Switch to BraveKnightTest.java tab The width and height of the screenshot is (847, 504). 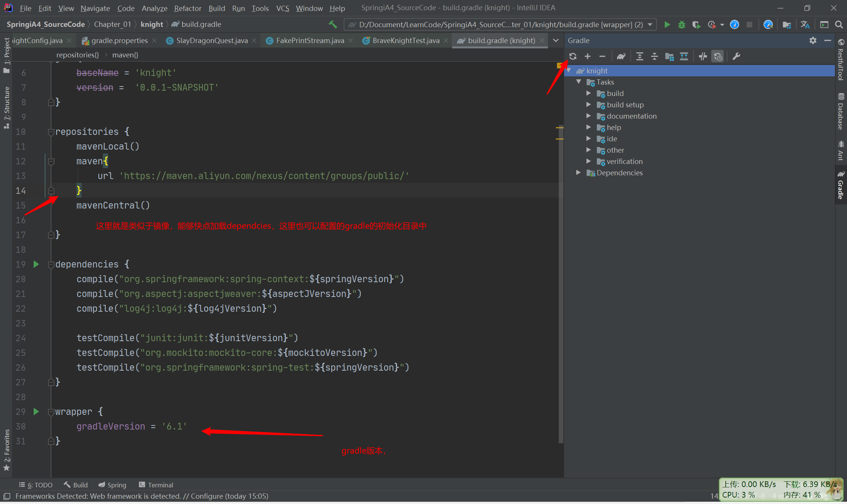pos(405,40)
